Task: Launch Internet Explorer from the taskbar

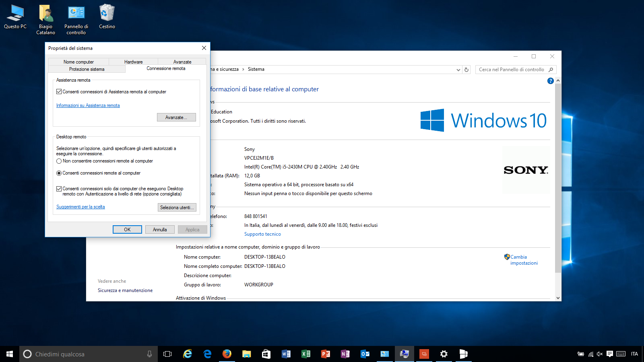Action: tap(188, 354)
